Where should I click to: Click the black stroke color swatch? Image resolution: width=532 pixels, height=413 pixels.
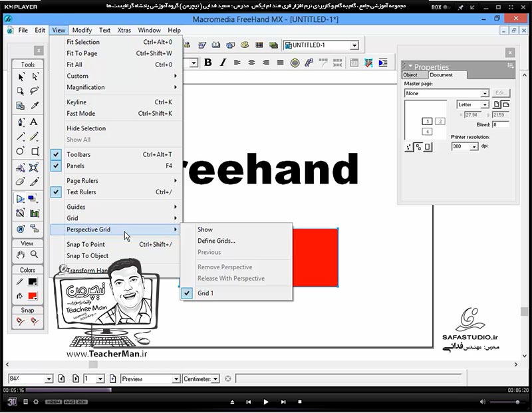point(33,282)
